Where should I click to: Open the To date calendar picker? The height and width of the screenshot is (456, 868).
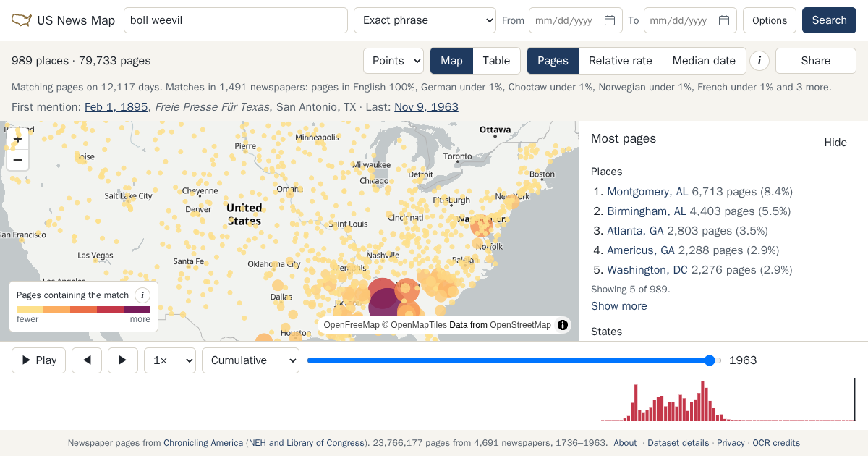tap(724, 20)
